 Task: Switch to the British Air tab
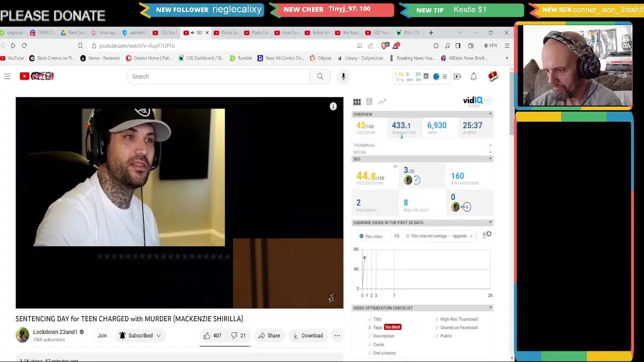tap(316, 33)
